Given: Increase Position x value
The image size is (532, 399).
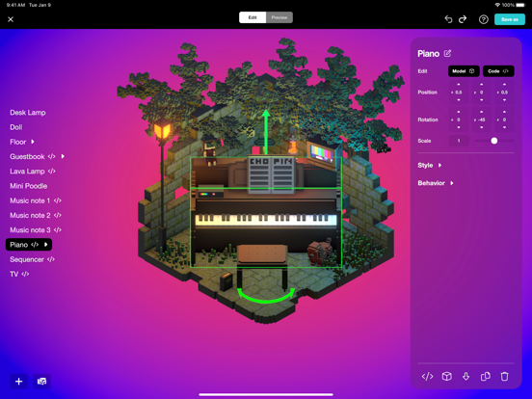Looking at the screenshot, I should 459,84.
